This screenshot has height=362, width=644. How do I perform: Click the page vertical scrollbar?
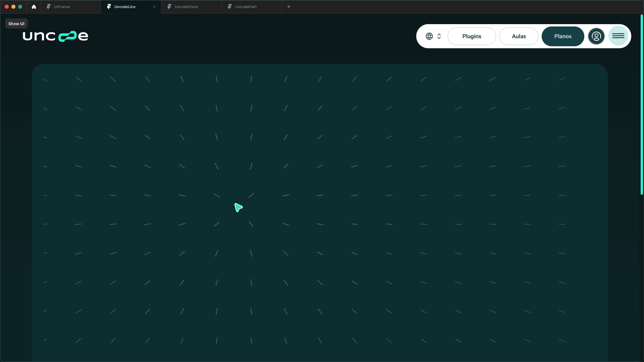tap(642, 105)
